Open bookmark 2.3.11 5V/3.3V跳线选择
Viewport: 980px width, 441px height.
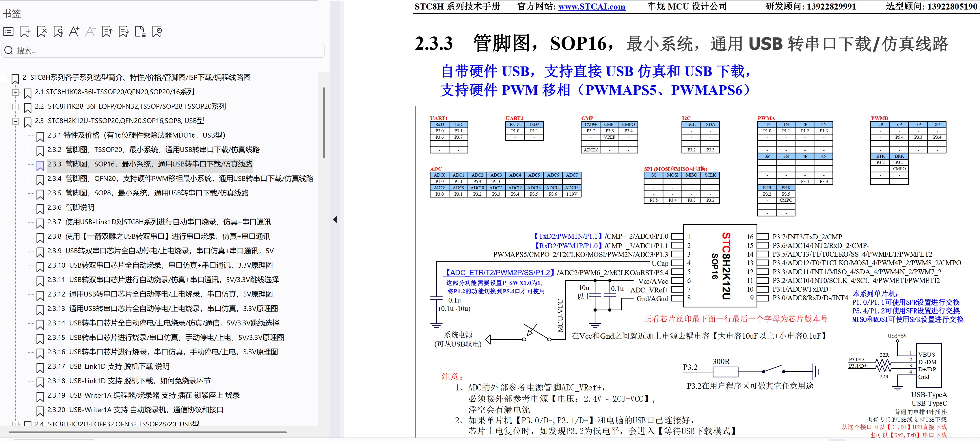pyautogui.click(x=163, y=280)
